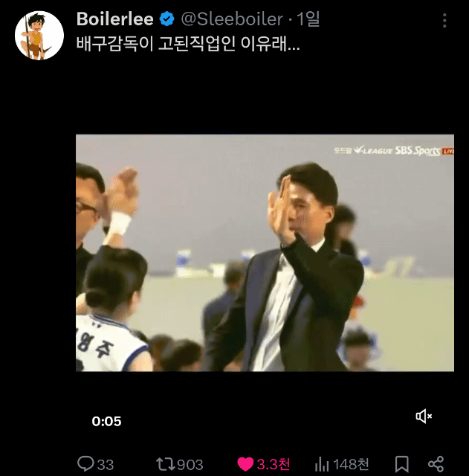Click the 1일 post timestamp

(308, 19)
